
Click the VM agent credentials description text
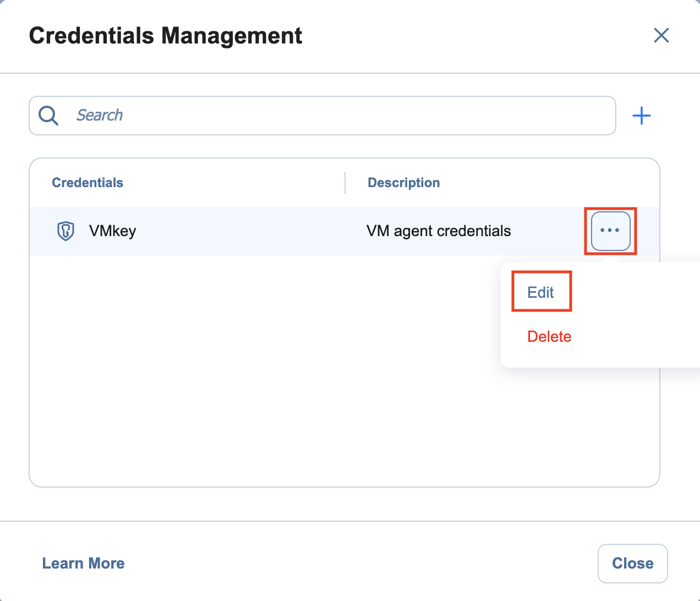[439, 231]
